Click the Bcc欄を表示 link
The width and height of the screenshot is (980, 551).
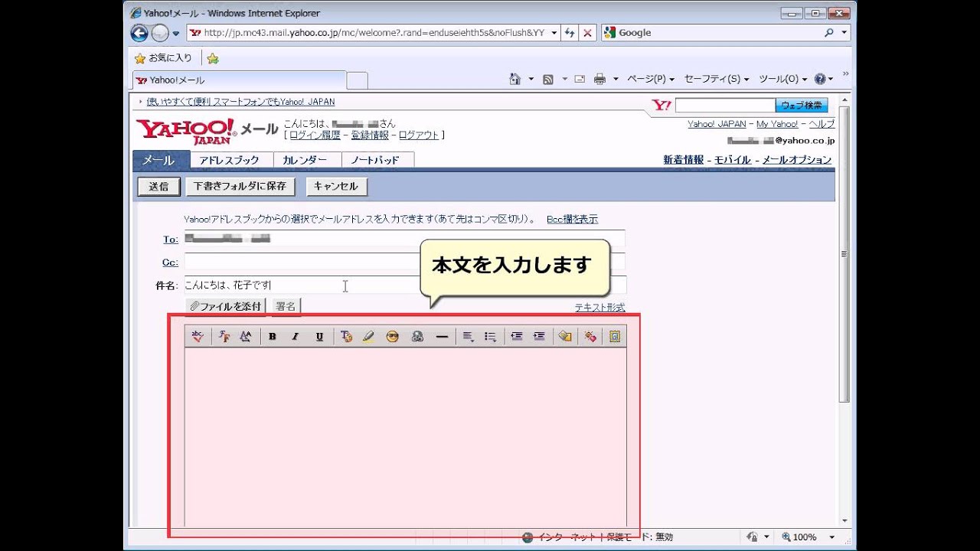point(572,219)
